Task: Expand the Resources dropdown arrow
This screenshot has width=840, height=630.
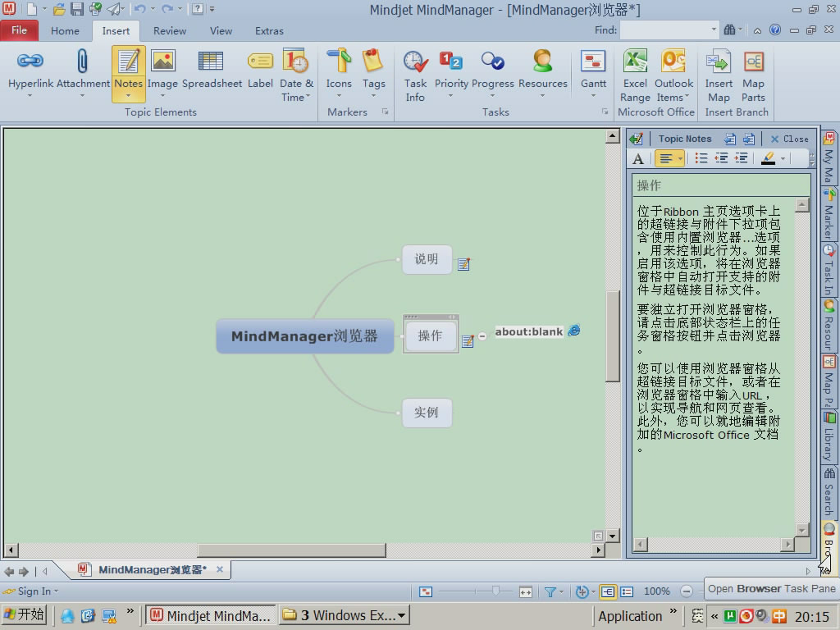Action: pos(543,96)
